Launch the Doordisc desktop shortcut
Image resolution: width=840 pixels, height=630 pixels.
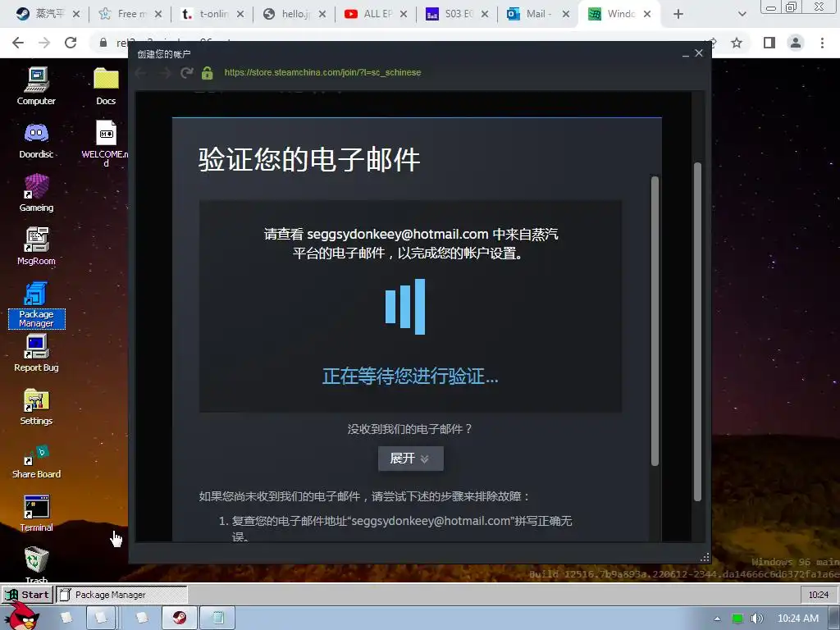point(36,139)
